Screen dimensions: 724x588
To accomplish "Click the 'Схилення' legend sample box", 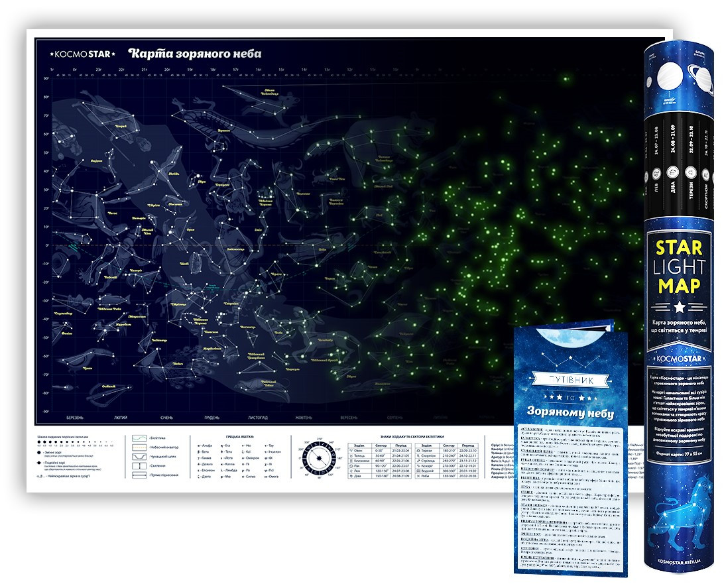I will coord(139,465).
